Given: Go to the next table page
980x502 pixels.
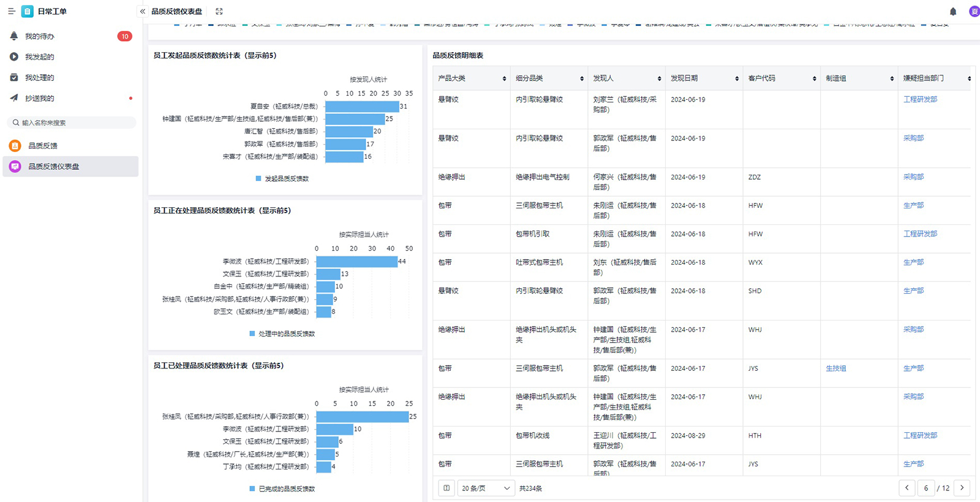Looking at the screenshot, I should click(x=962, y=488).
